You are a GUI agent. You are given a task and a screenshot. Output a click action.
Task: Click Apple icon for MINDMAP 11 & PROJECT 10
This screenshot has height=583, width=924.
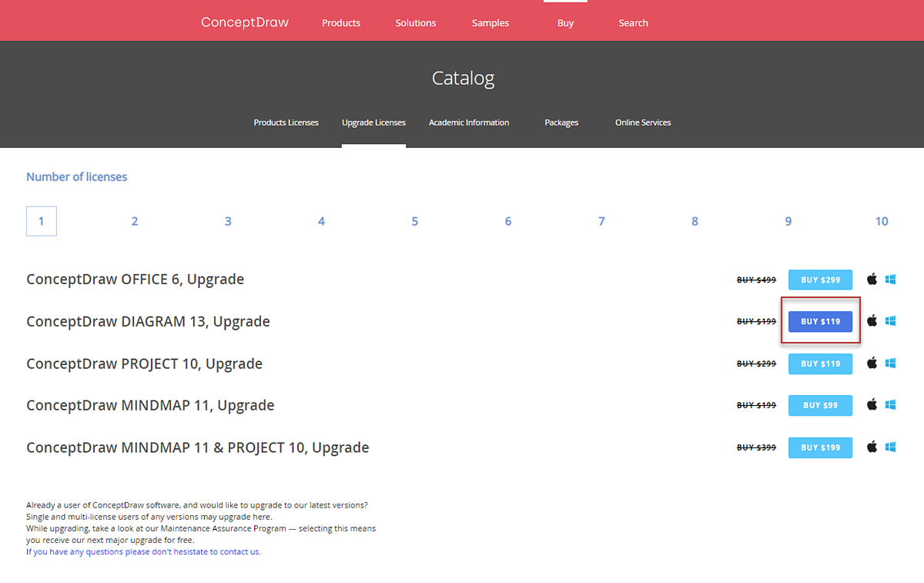872,447
